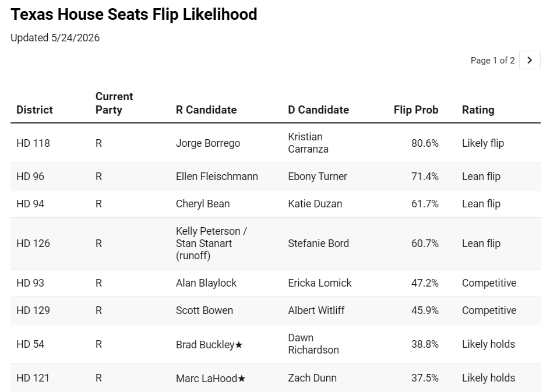550x392 pixels.
Task: Sort by Current Party column header
Action: [x=114, y=103]
